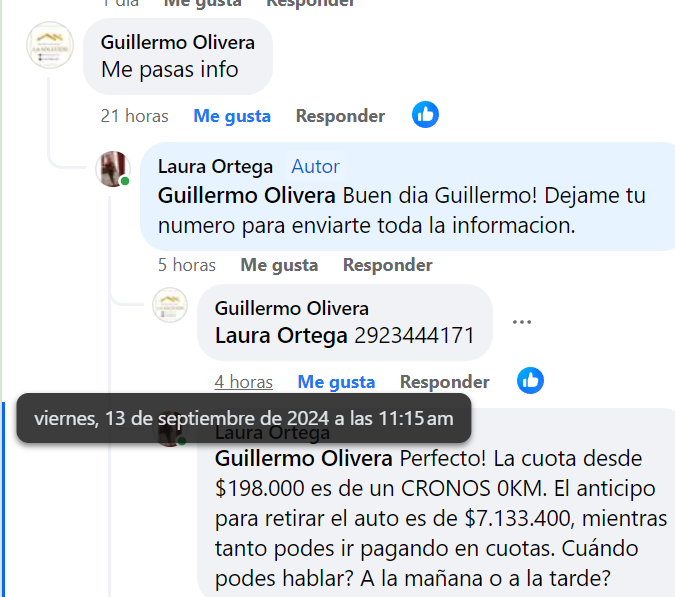Reply to Laura Ortega's 5 horas comment
The width and height of the screenshot is (675, 597).
point(387,265)
